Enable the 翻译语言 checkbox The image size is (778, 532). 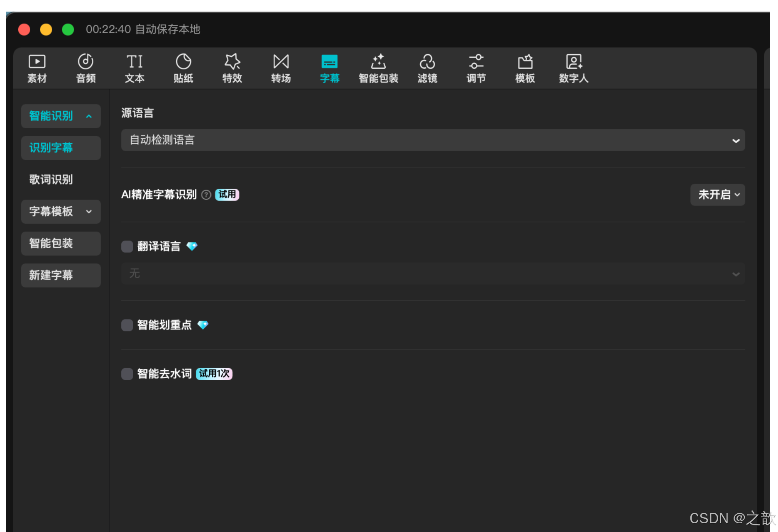point(127,246)
